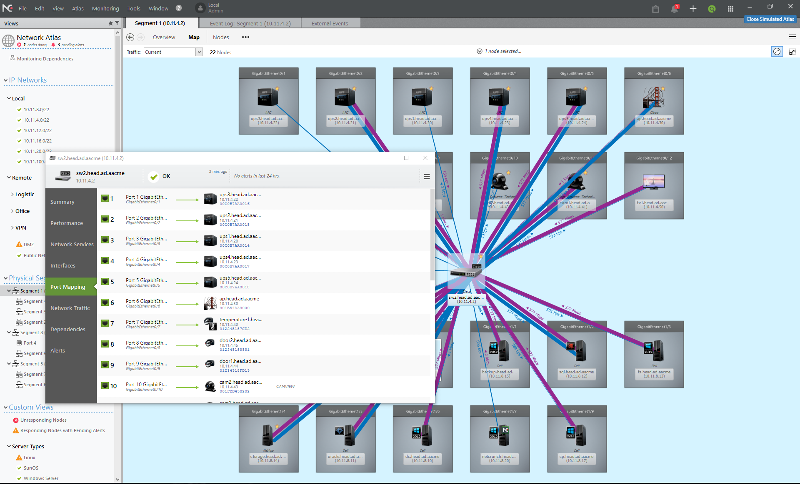Collapse the Server Types tree node
800x484 pixels.
click(x=9, y=446)
